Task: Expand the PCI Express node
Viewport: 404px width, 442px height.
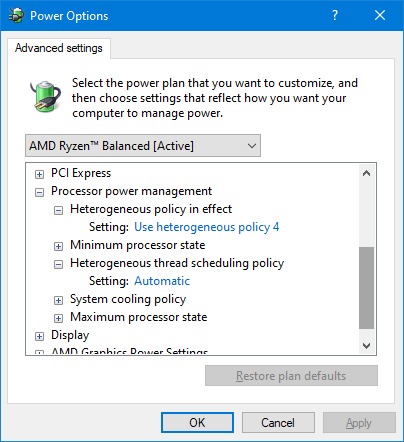Action: (39, 174)
